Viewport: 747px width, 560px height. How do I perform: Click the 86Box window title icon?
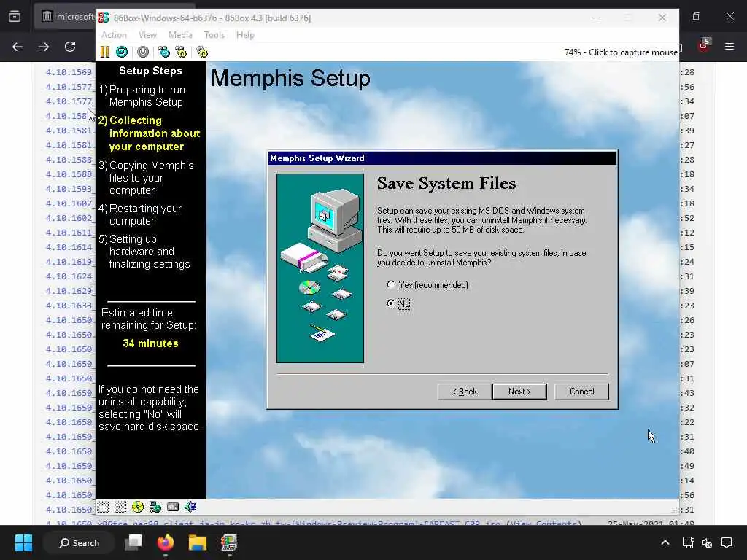[x=104, y=18]
